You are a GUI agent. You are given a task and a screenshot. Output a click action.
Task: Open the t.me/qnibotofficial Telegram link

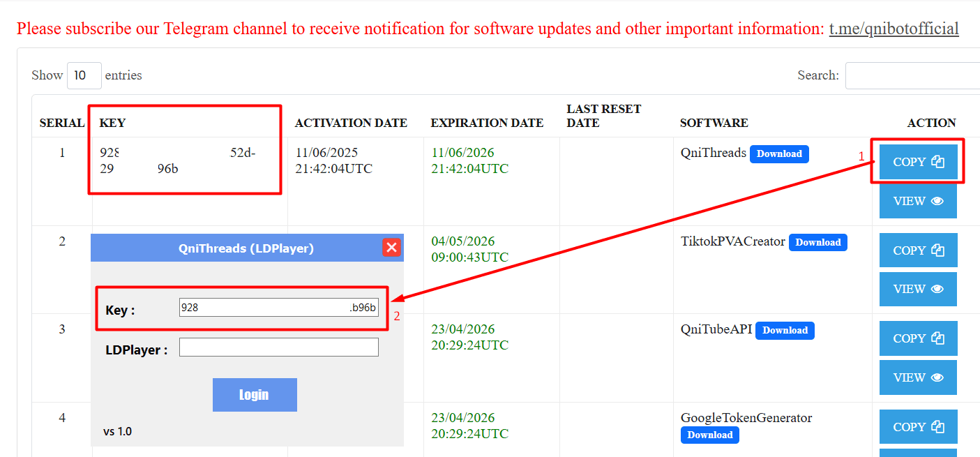894,29
